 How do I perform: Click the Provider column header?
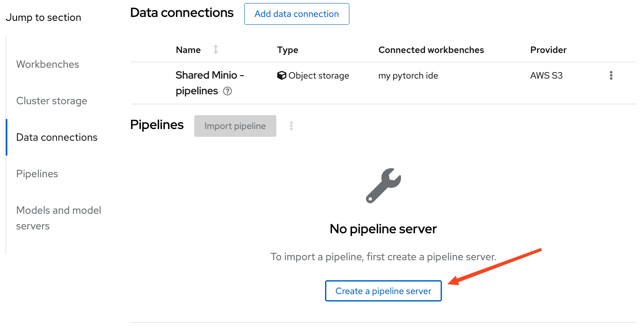pos(548,50)
